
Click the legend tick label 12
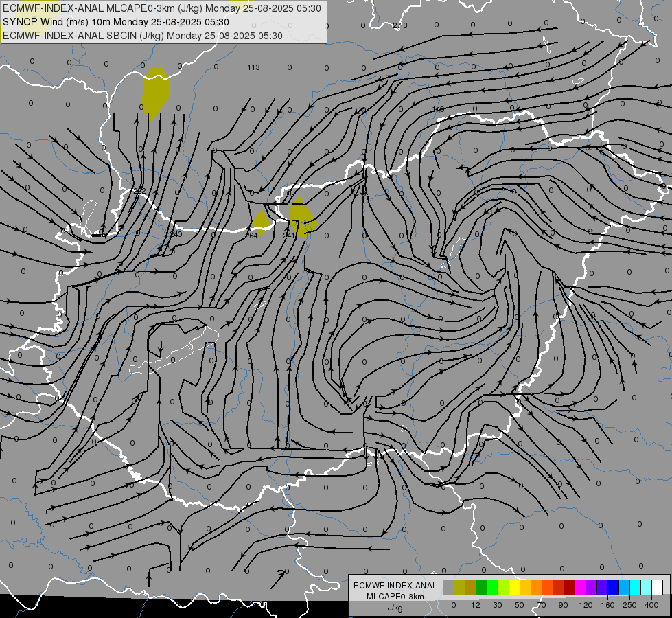coord(475,605)
